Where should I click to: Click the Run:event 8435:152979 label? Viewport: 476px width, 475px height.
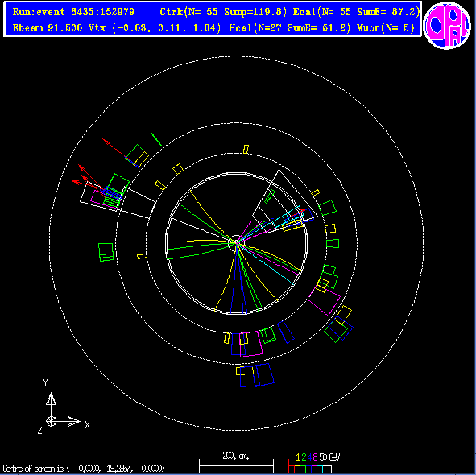(x=73, y=12)
